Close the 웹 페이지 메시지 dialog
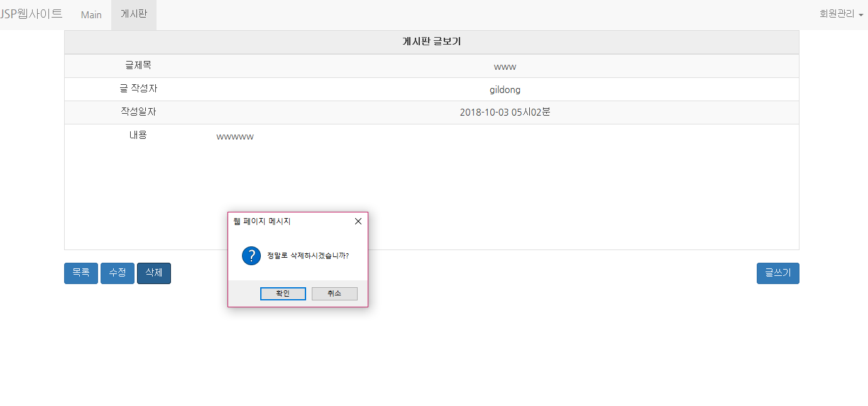The height and width of the screenshot is (406, 868). [x=358, y=221]
